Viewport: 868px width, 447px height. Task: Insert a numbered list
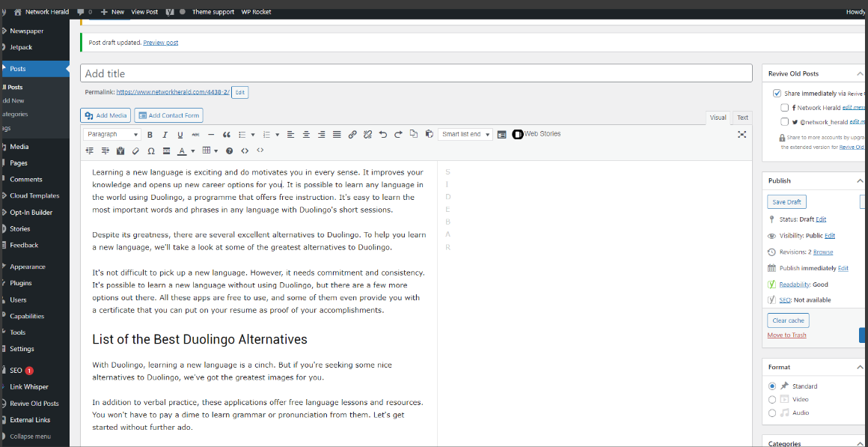(x=266, y=134)
